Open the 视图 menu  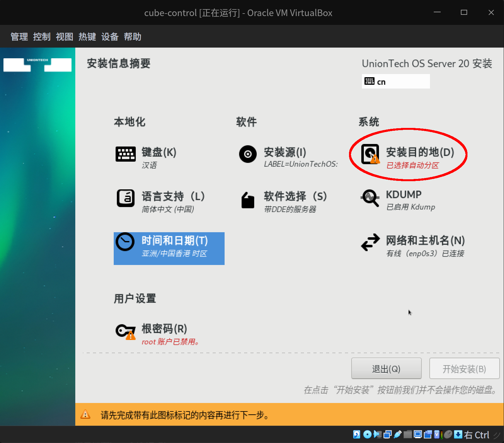tap(64, 37)
